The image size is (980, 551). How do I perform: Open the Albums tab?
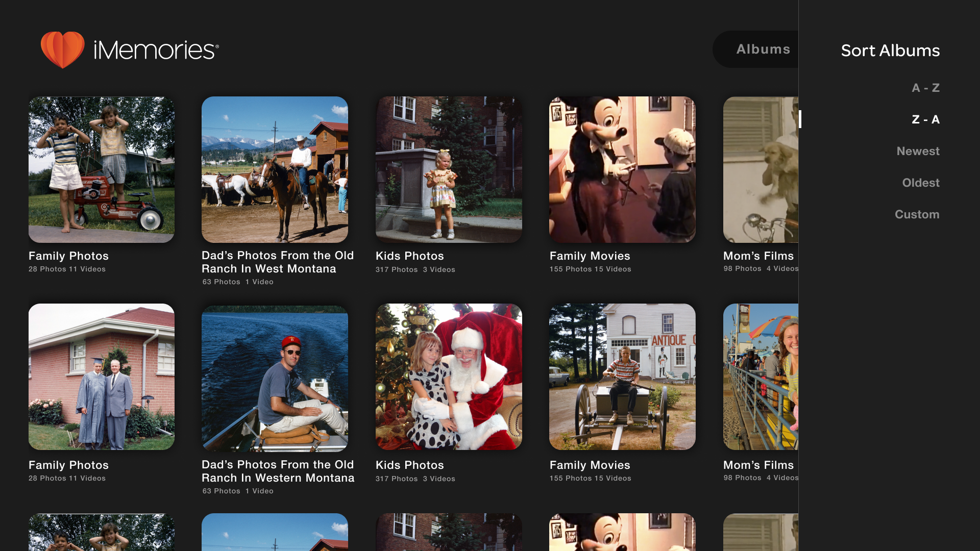(763, 49)
